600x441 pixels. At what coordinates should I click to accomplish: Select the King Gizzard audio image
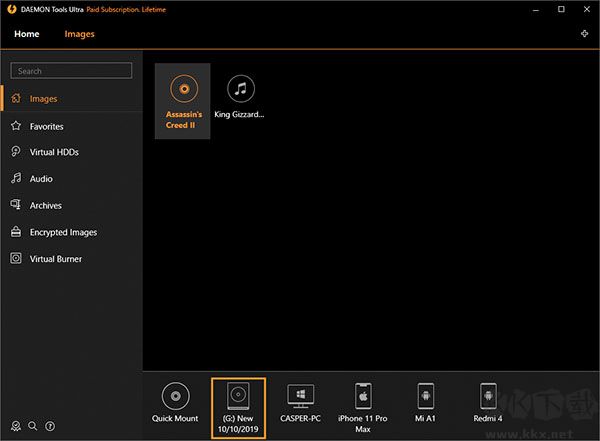(240, 97)
